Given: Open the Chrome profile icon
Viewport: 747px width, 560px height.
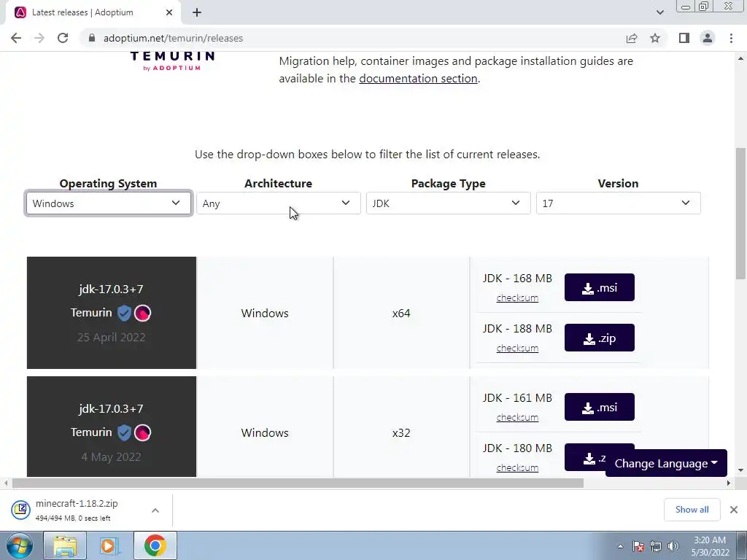Looking at the screenshot, I should [708, 38].
